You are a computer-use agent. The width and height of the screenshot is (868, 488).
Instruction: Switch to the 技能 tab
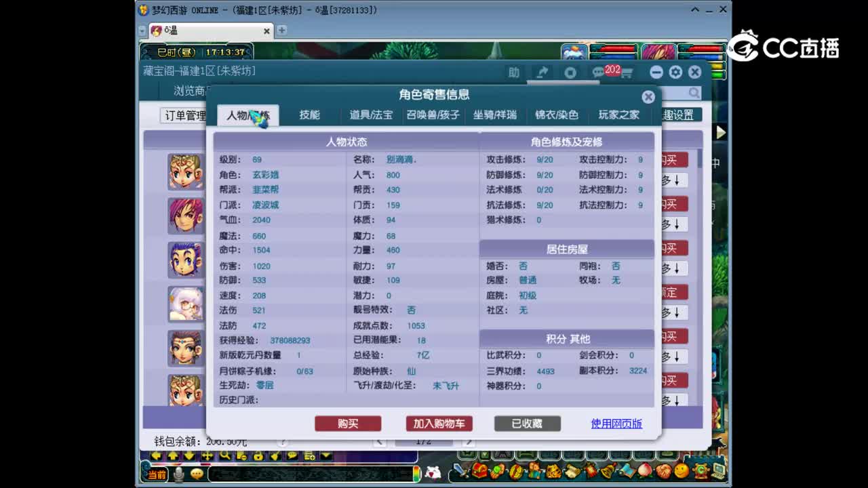tap(309, 115)
